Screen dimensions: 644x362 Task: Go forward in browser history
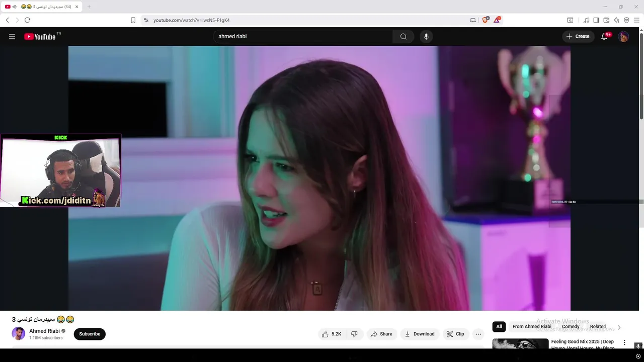click(17, 20)
